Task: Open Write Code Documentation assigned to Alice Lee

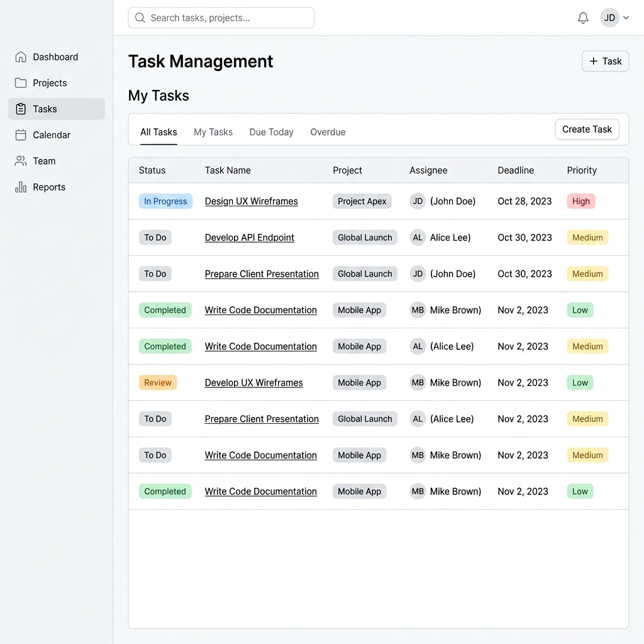Action: [x=261, y=347]
